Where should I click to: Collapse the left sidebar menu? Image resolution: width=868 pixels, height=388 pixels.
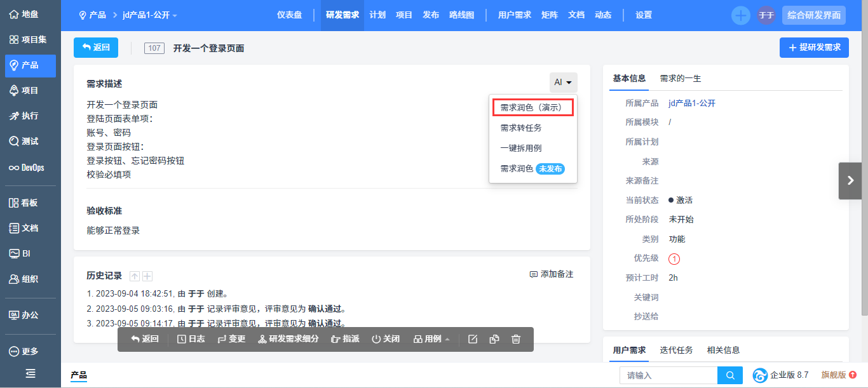pos(31,373)
